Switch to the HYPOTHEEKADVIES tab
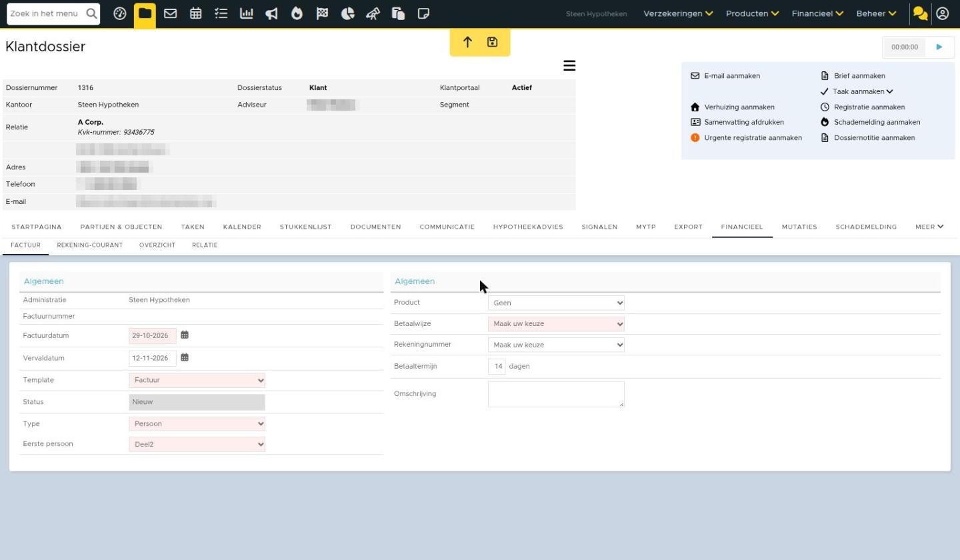 (528, 227)
